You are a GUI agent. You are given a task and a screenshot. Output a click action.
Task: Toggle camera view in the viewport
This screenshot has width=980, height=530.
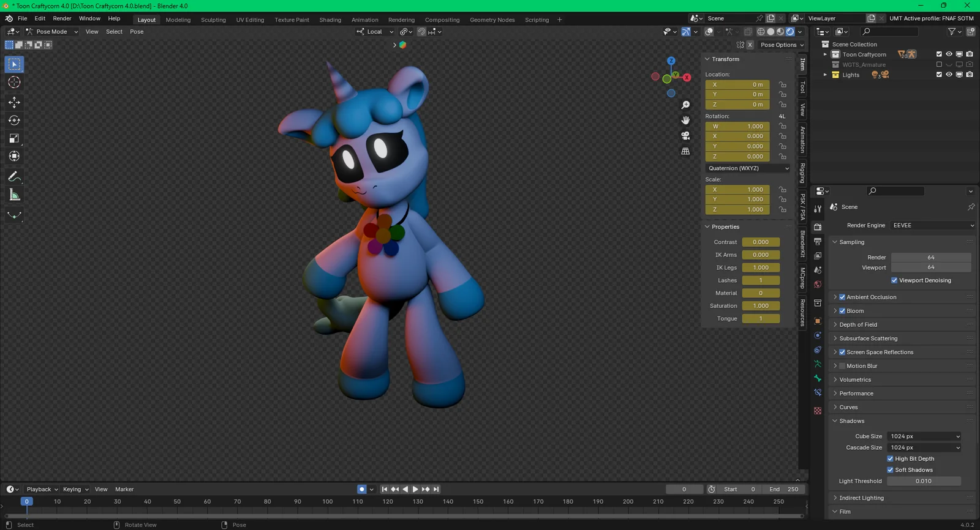[685, 136]
